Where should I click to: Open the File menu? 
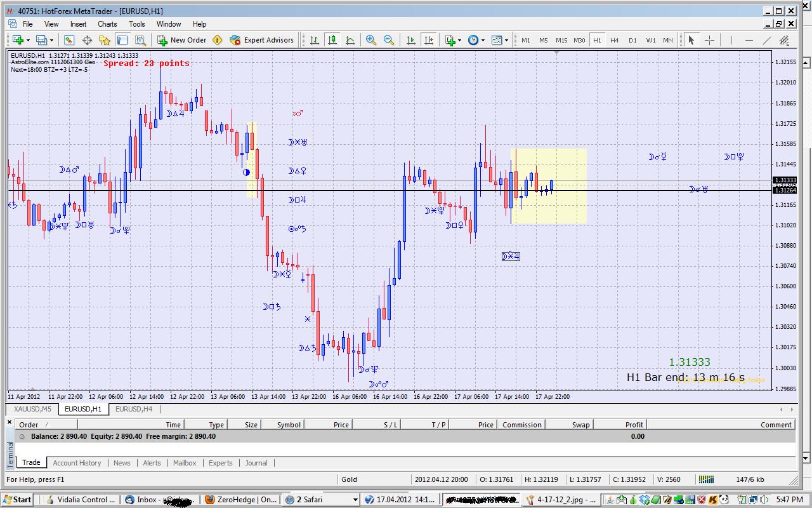pos(28,24)
